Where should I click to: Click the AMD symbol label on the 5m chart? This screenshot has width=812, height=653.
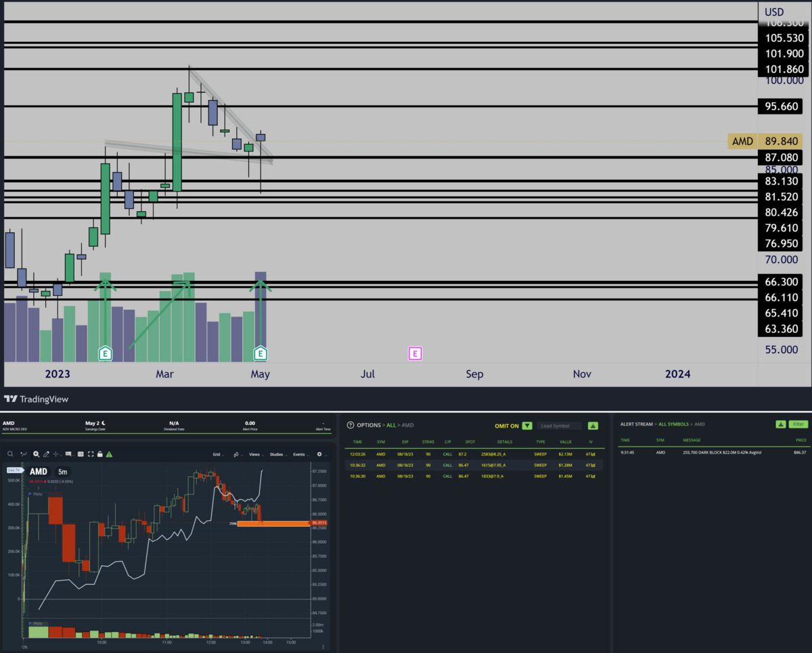pyautogui.click(x=39, y=472)
